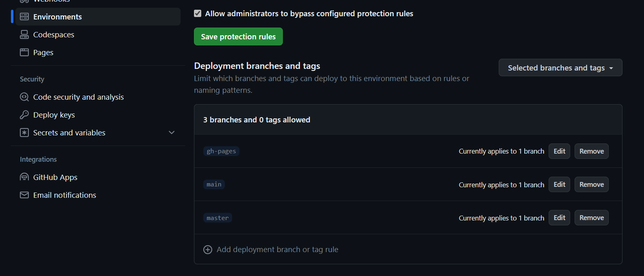Expand Secrets and variables chevron
Viewport: 644px width, 276px height.
(x=172, y=133)
